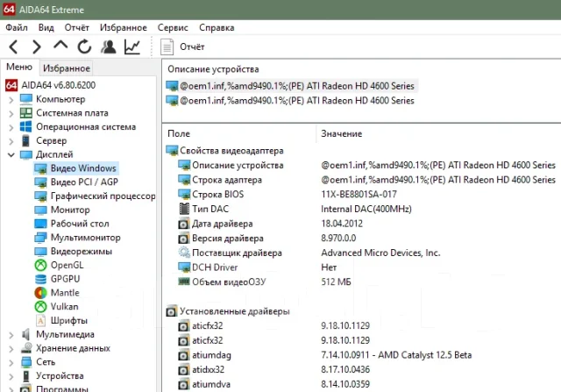Expand the Сервер tree node
The height and width of the screenshot is (392, 561).
(11, 141)
